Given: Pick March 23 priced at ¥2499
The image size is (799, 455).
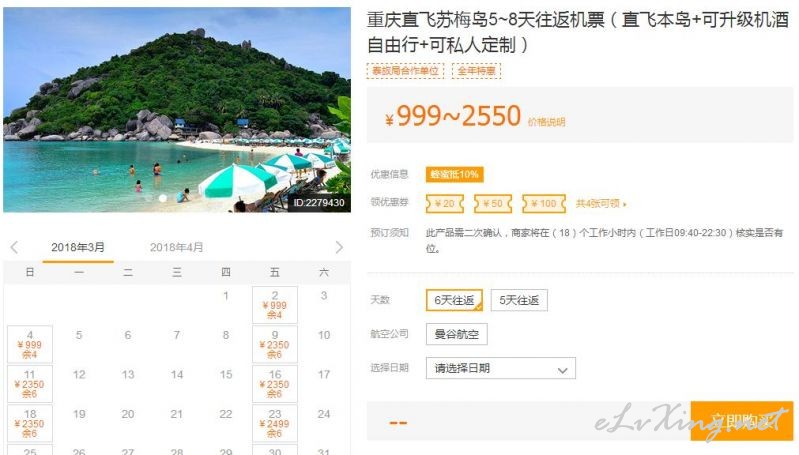Looking at the screenshot, I should [275, 423].
